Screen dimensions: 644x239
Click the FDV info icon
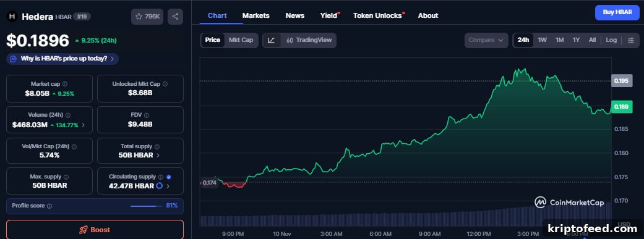[147, 115]
